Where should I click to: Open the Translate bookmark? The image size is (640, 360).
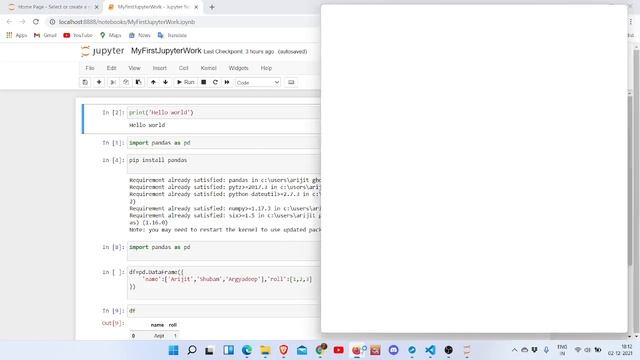tap(172, 36)
